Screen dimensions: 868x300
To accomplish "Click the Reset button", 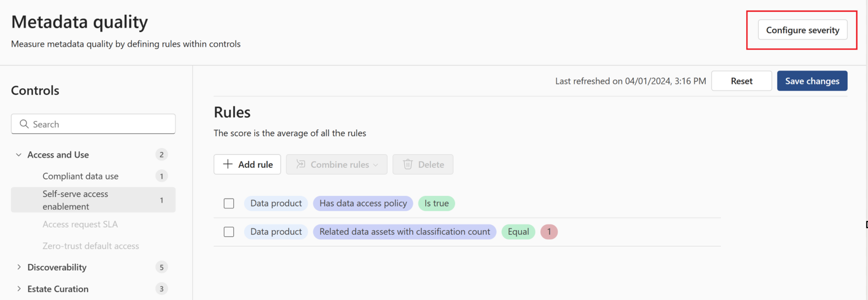I will (741, 81).
